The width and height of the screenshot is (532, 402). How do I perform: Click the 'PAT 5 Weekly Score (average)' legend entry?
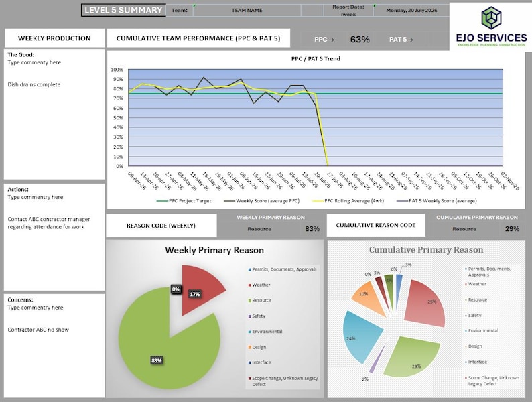pos(437,201)
